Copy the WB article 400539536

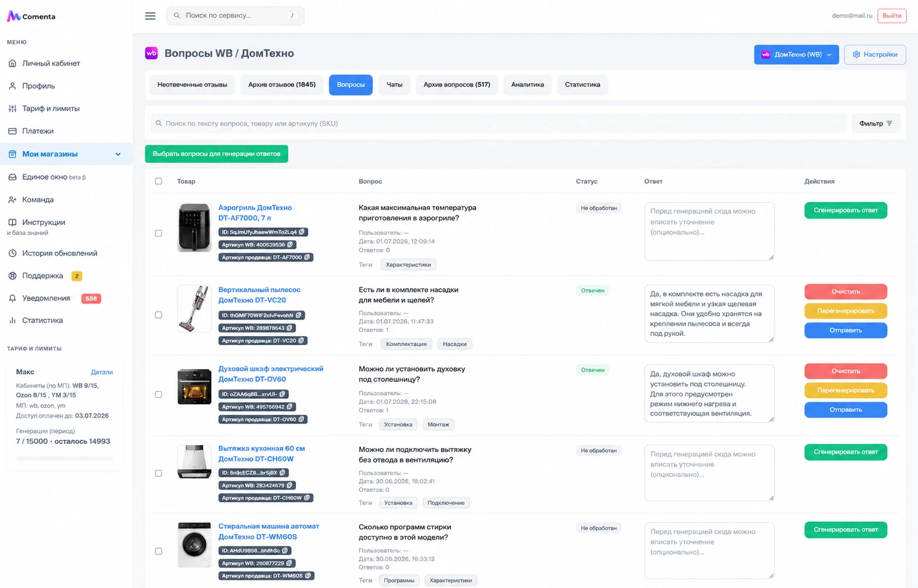coord(290,245)
